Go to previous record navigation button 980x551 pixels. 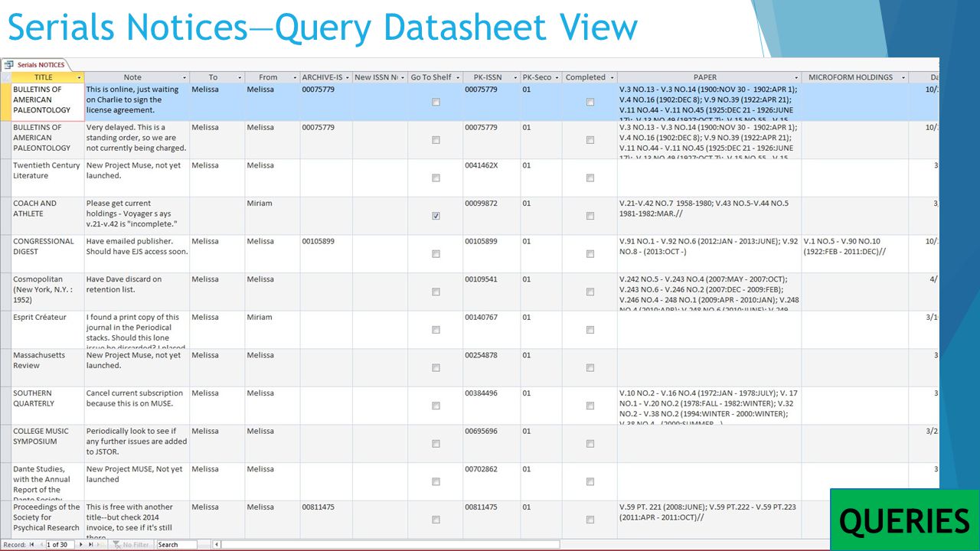[x=41, y=545]
